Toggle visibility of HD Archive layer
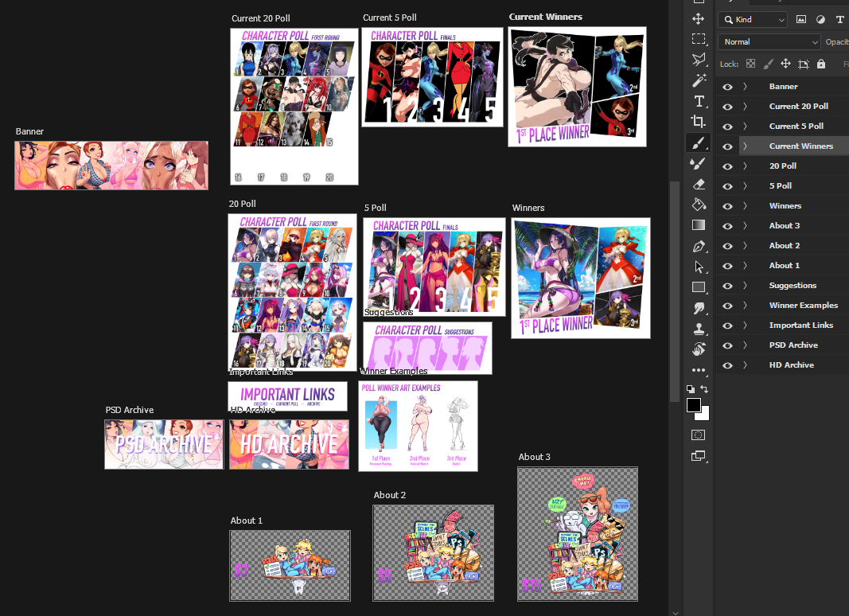The image size is (849, 616). (x=727, y=365)
